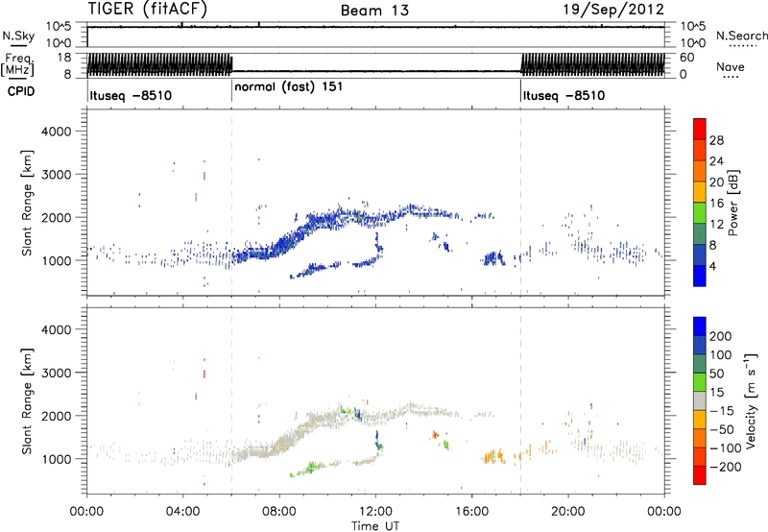768x532 pixels.
Task: Click the '18' frequency axis tick
Action: [64, 58]
